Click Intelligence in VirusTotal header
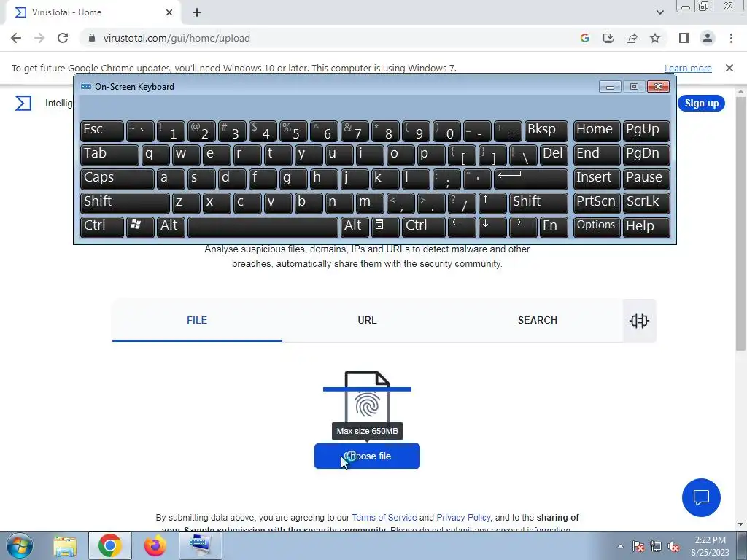Image resolution: width=747 pixels, height=560 pixels. (x=58, y=103)
